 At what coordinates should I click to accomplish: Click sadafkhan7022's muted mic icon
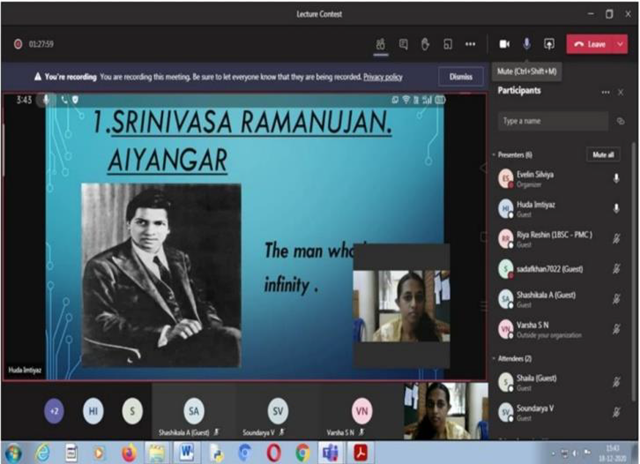click(x=616, y=269)
